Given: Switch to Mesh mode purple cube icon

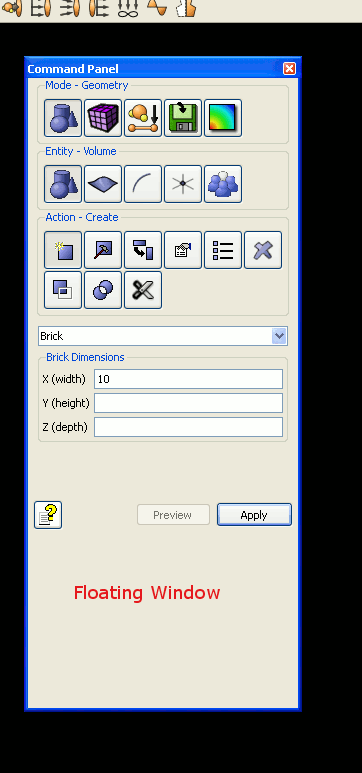Looking at the screenshot, I should (x=103, y=118).
